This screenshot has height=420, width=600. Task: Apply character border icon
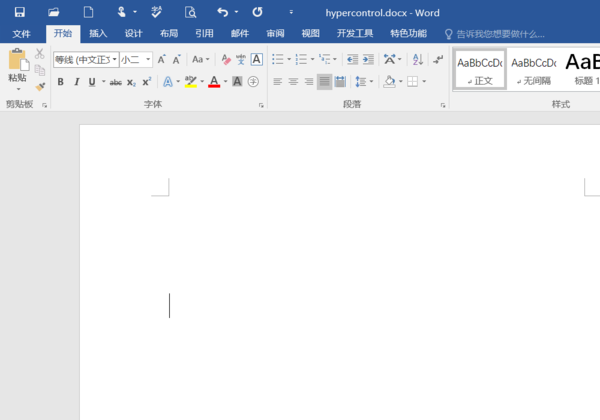click(256, 59)
